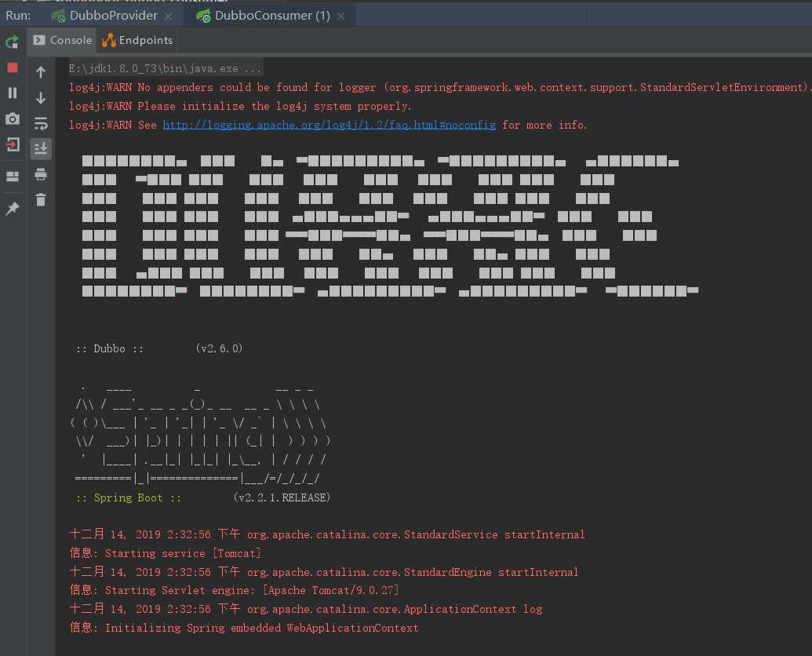Pin the run tab

[x=13, y=208]
